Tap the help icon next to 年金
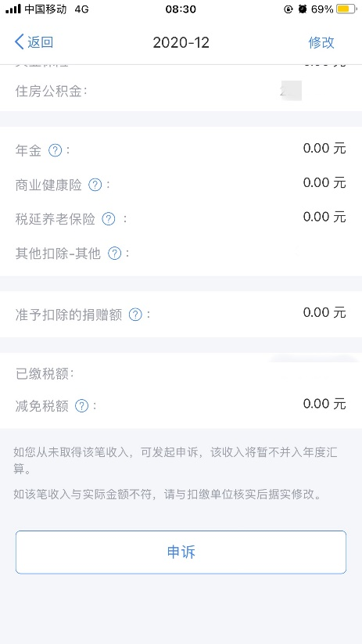Image resolution: width=362 pixels, height=644 pixels. point(55,151)
